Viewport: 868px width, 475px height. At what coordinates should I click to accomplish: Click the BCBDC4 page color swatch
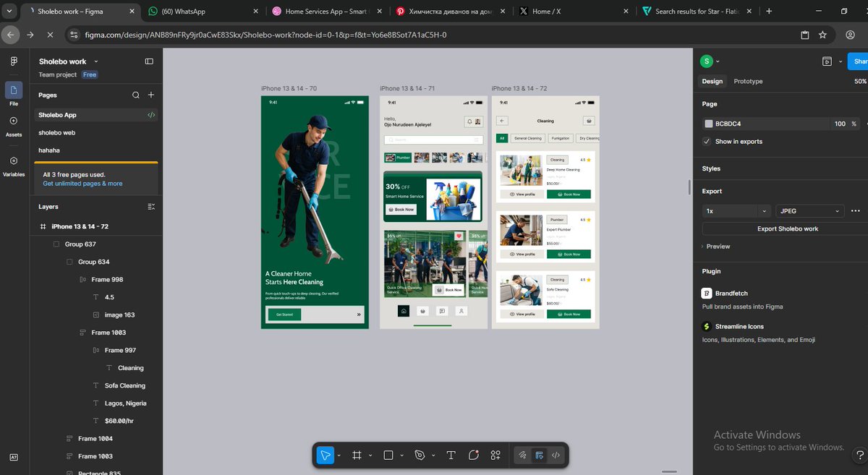point(707,124)
